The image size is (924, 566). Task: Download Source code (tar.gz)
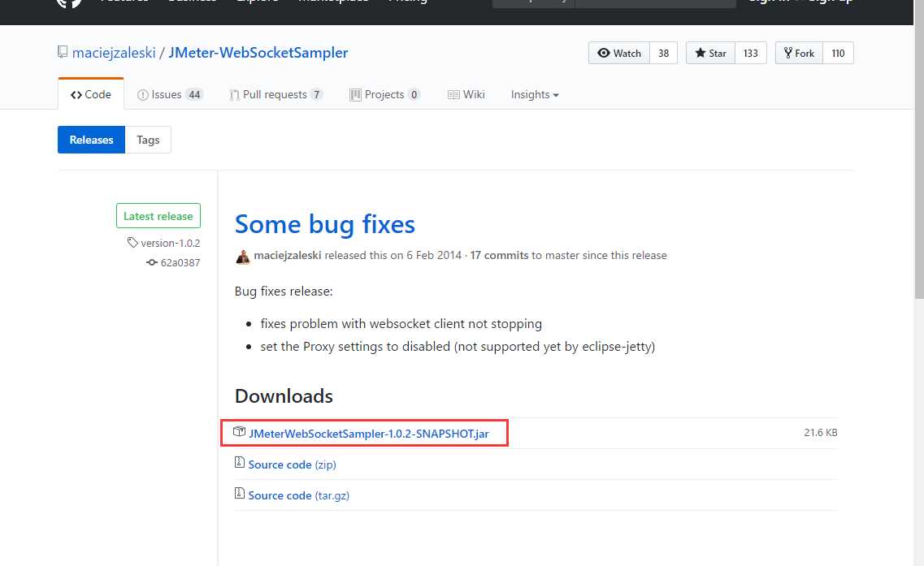[299, 495]
